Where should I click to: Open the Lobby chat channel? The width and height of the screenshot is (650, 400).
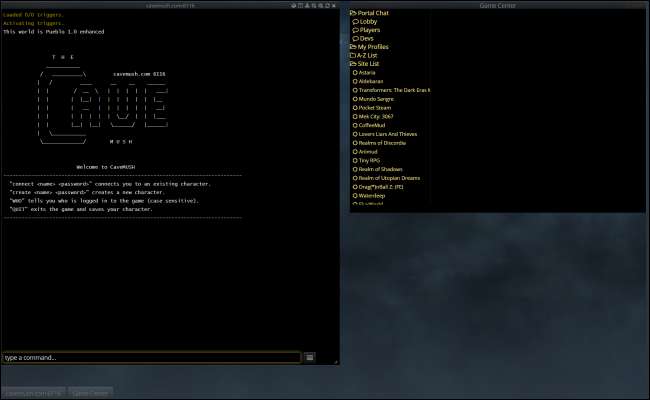tap(368, 21)
